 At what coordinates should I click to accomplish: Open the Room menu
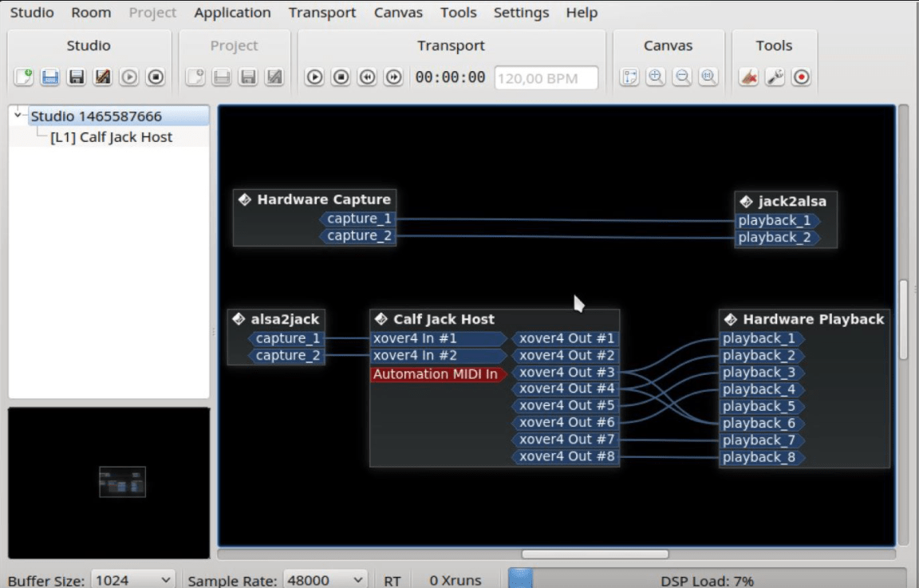pyautogui.click(x=91, y=12)
